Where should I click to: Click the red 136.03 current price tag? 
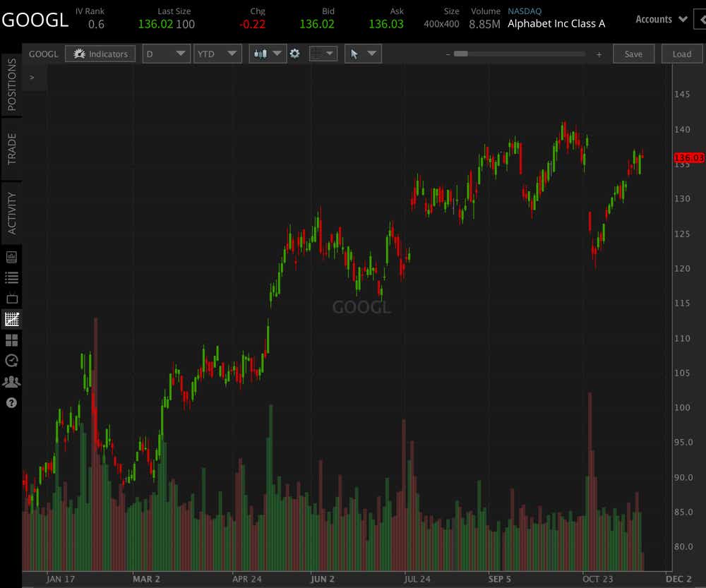(689, 157)
